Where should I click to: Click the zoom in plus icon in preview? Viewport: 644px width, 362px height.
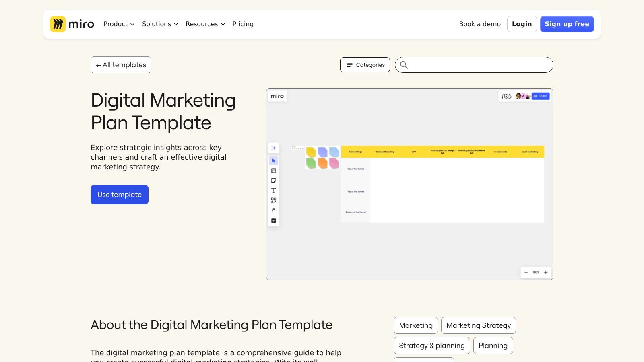[546, 272]
